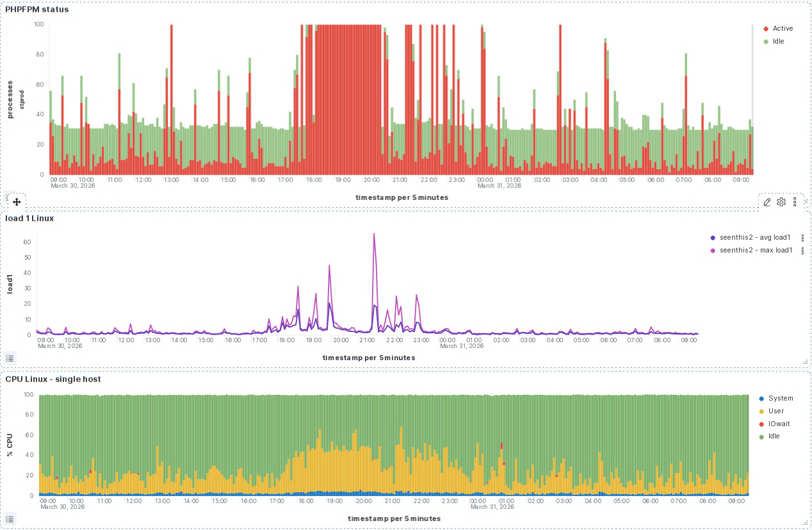Click the PHPFPM status panel title

(x=37, y=9)
